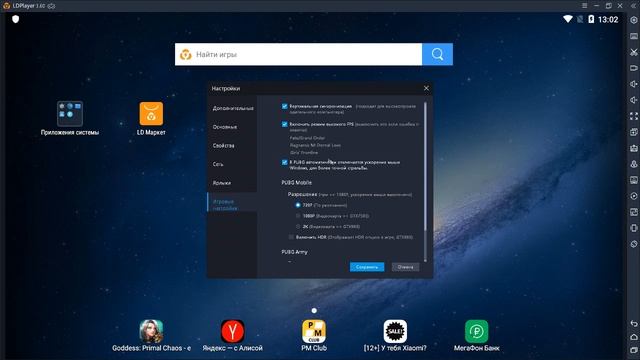Close the Настройки dialog with X
The width and height of the screenshot is (640, 360).
427,88
